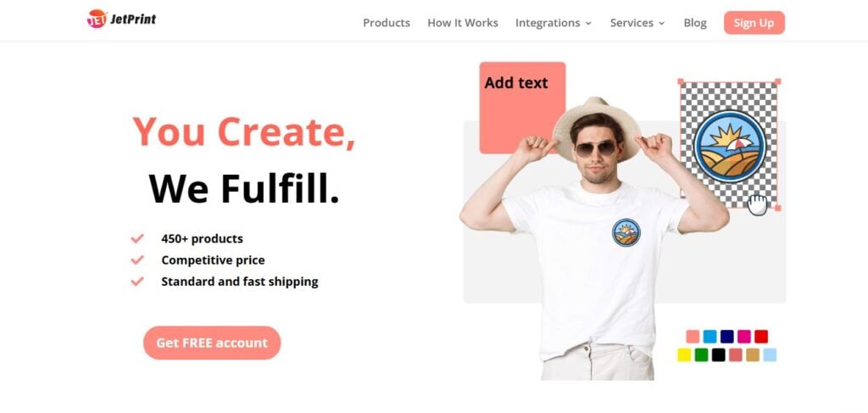
Task: Open the How It Works page
Action: point(463,23)
